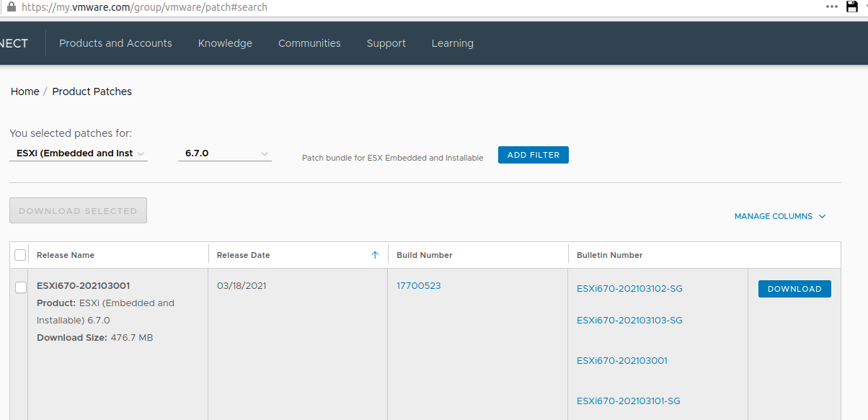The height and width of the screenshot is (420, 868).
Task: Open the Products and Accounts menu
Action: point(115,43)
